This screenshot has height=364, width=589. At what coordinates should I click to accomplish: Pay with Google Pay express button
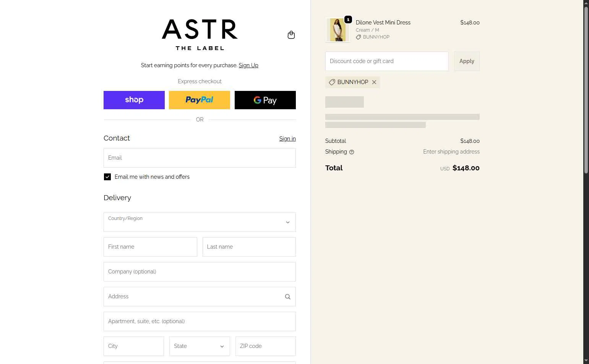coord(265,100)
